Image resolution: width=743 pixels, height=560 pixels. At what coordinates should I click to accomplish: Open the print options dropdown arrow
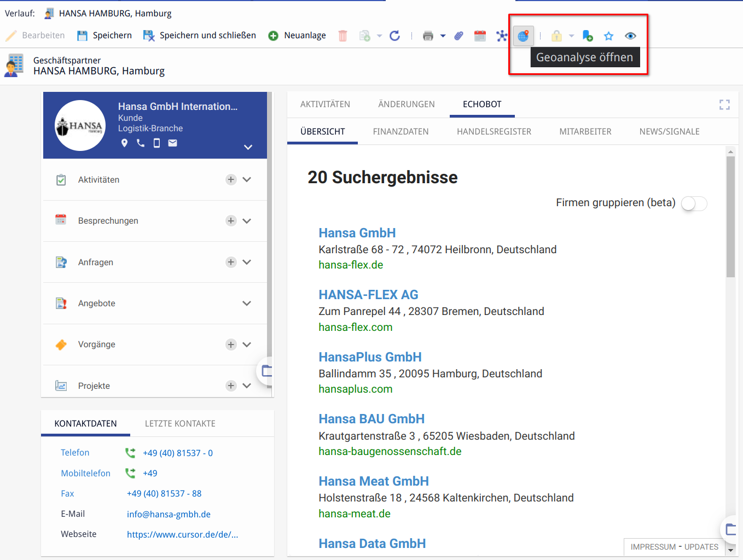(x=443, y=36)
